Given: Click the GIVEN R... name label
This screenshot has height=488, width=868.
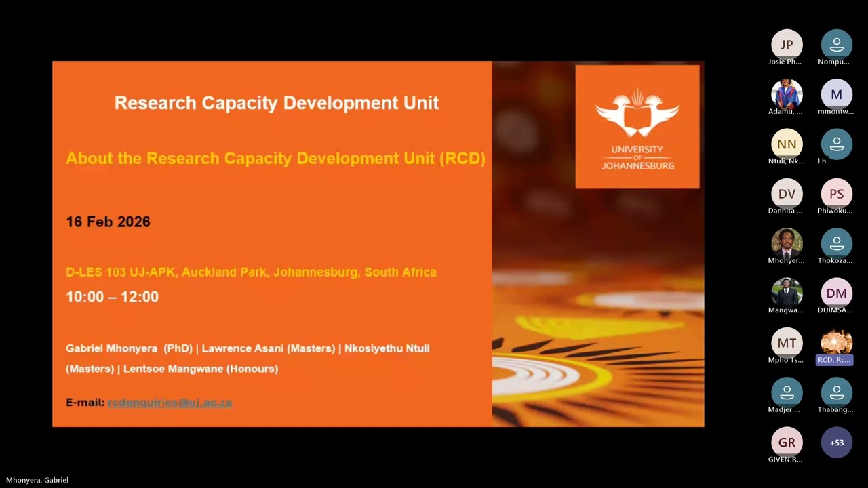Looking at the screenshot, I should tap(785, 460).
